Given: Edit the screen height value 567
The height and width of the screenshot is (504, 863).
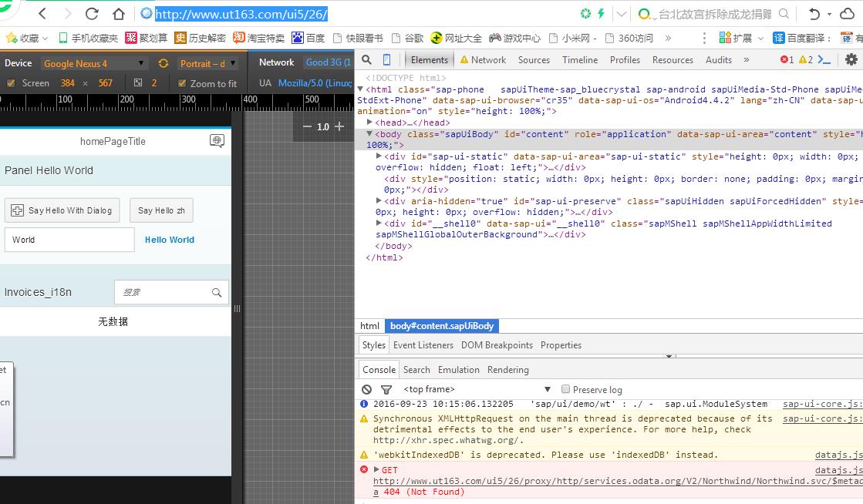Looking at the screenshot, I should 105,83.
